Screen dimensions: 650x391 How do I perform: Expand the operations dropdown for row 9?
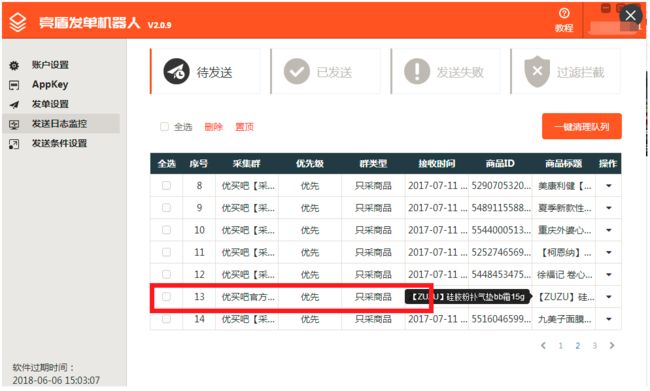click(x=609, y=208)
